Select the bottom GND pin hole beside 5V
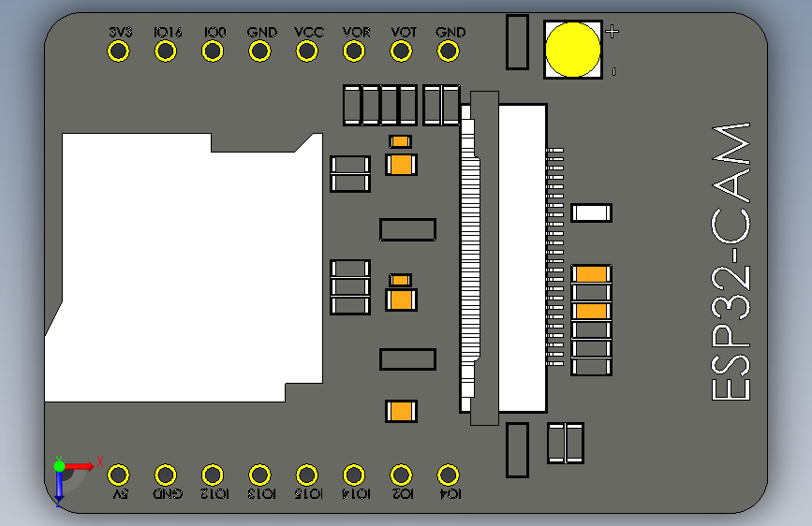The width and height of the screenshot is (812, 526). 166,475
